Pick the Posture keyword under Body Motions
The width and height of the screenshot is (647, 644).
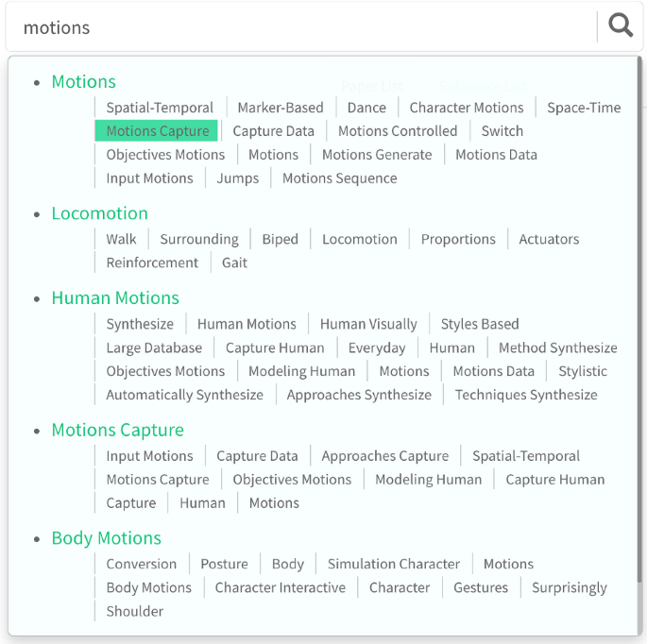224,564
